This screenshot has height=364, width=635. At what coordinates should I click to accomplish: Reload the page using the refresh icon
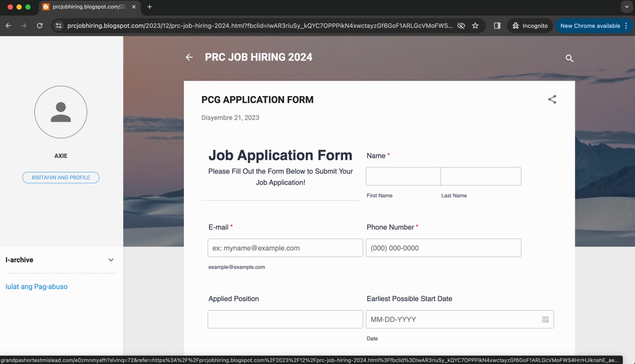40,26
